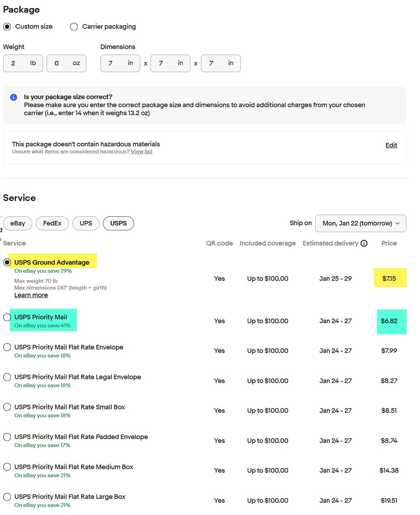Click Edit for hazardous materials
The image size is (420, 515).
click(391, 145)
